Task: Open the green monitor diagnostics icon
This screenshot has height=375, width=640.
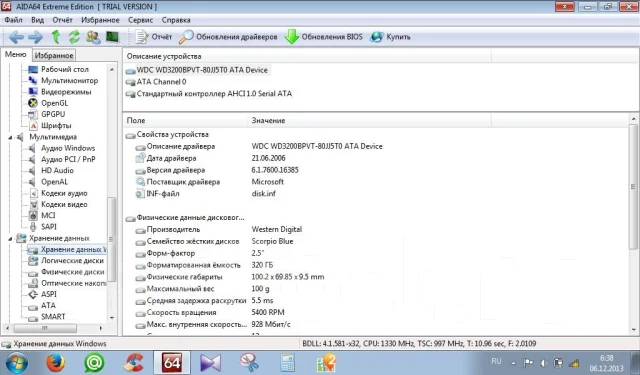Action: coord(112,37)
